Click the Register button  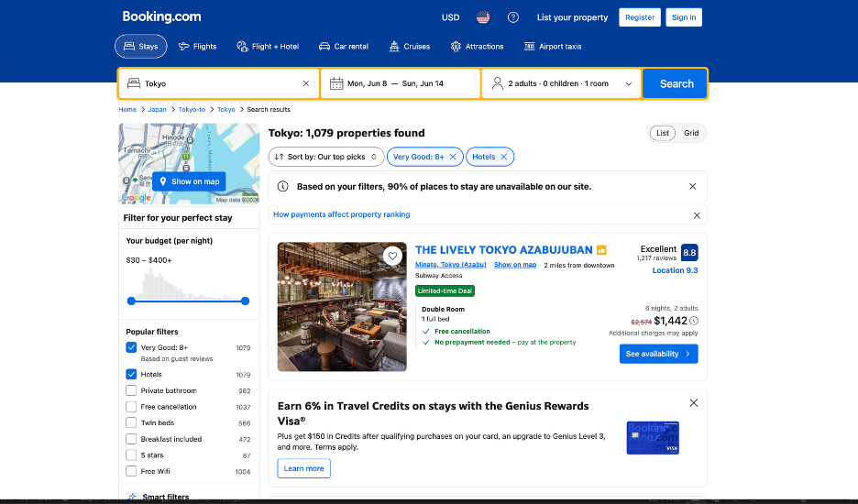[640, 17]
